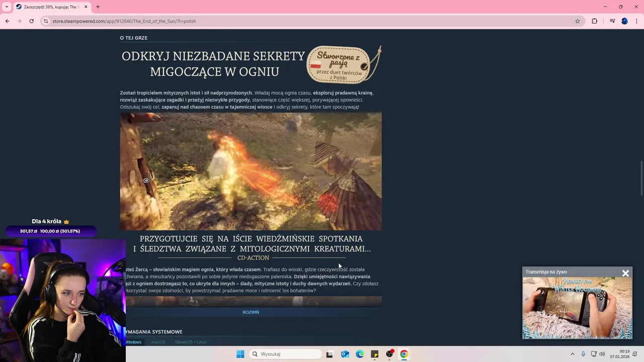Screen dimensions: 644x362
Task: Open Sticky Notes taskbar icon
Action: pyautogui.click(x=374, y=354)
